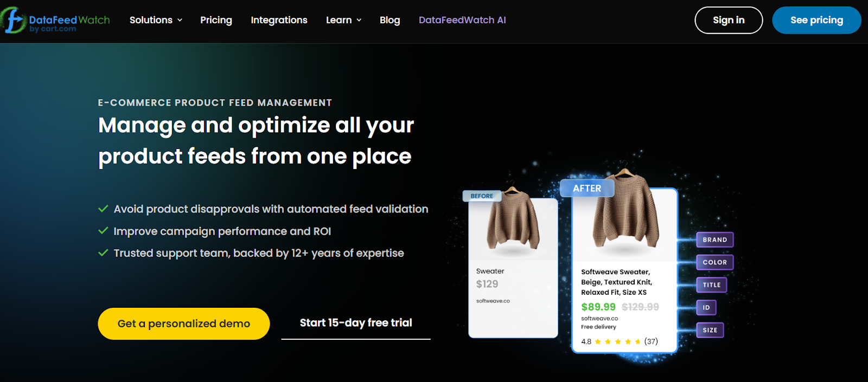Screen dimensions: 868x382
Task: Click the AFTER label tag
Action: pos(587,188)
